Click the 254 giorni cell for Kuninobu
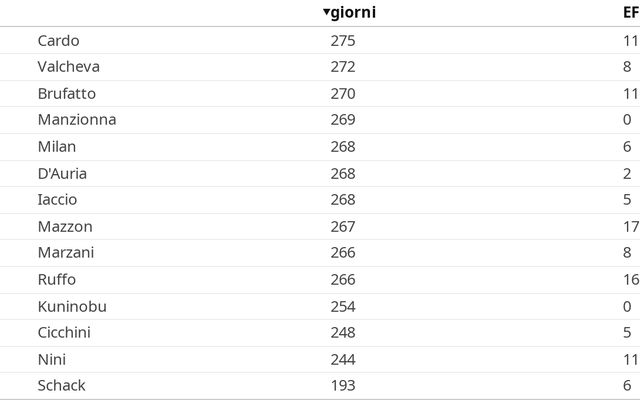 click(343, 307)
